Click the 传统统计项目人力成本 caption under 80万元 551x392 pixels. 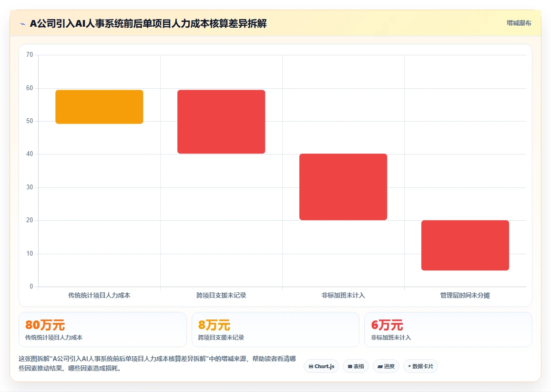tap(54, 338)
